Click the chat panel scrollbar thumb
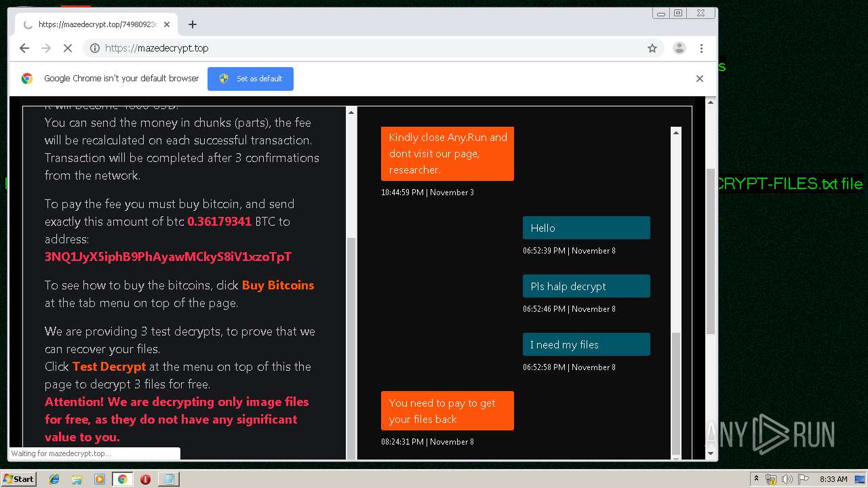The image size is (868, 488). point(675,393)
